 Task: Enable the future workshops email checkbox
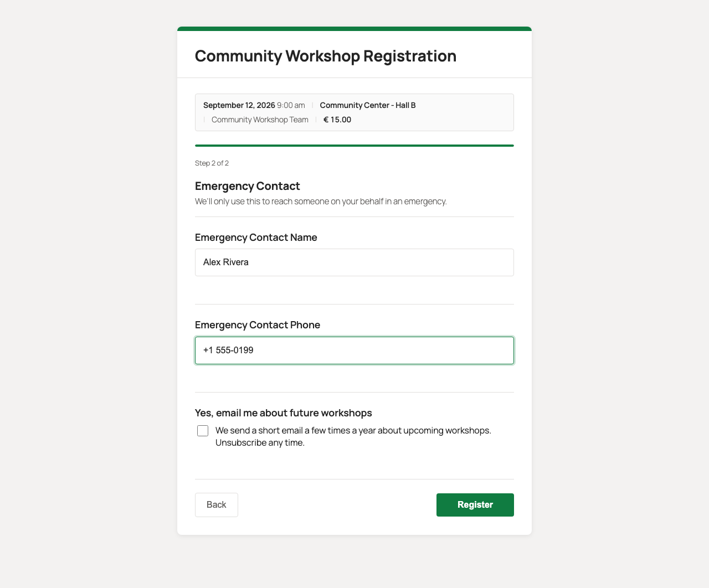(x=203, y=431)
